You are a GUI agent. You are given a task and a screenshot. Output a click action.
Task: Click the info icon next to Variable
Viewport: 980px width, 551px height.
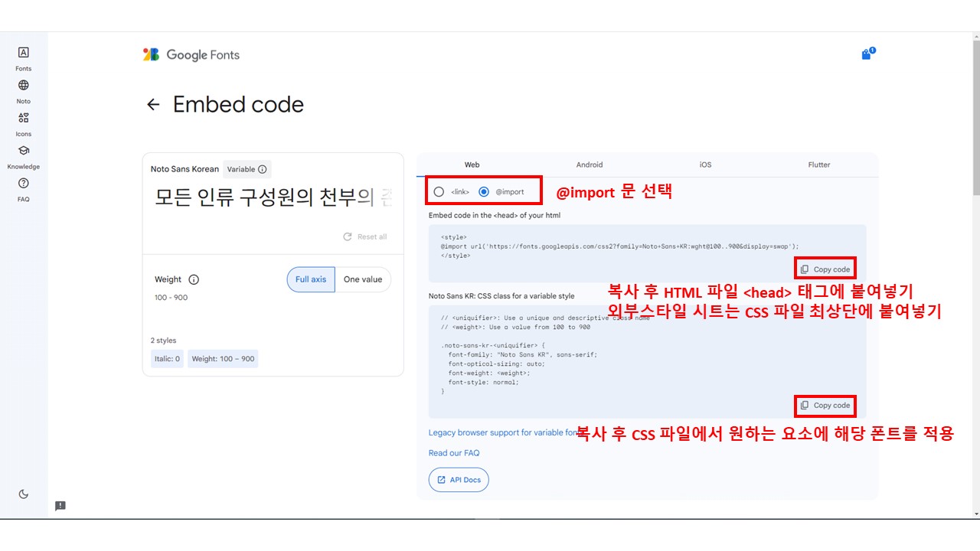[x=263, y=169]
